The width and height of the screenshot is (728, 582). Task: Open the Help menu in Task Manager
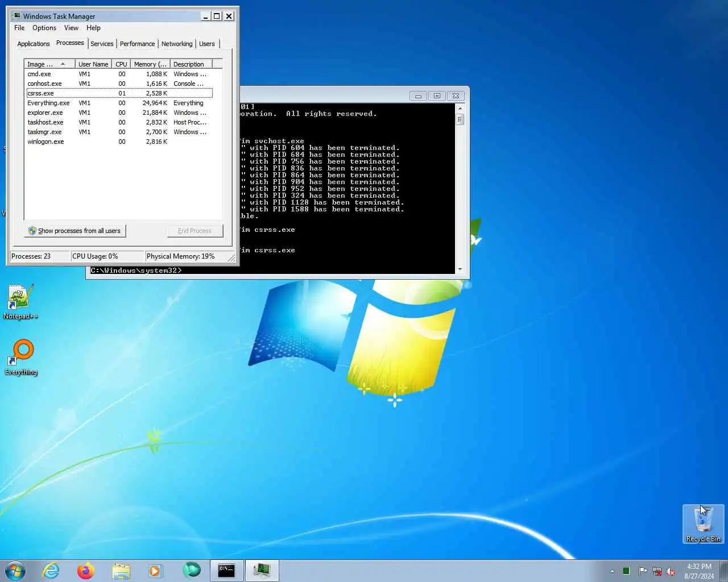pos(93,28)
